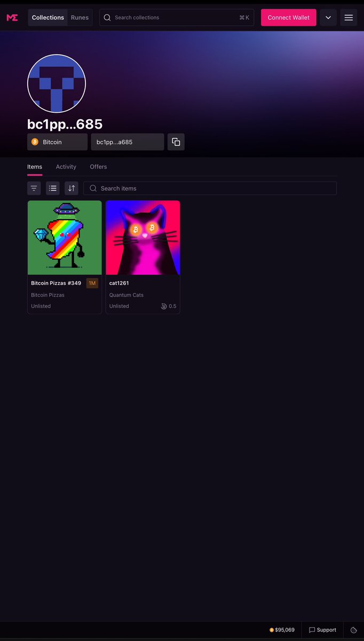The width and height of the screenshot is (364, 641).
Task: Click the Unlisted label under cat1261
Action: pyautogui.click(x=119, y=306)
